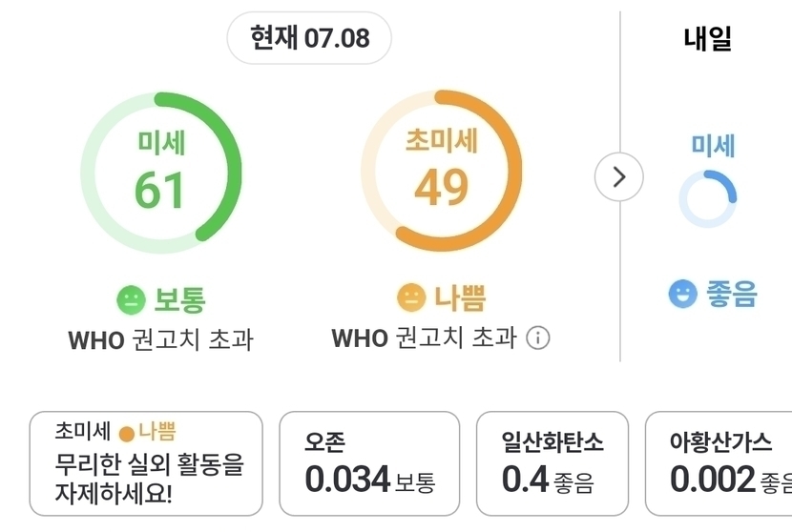Click the 무리한 실외 활동을 자제하세요 message

tap(149, 479)
